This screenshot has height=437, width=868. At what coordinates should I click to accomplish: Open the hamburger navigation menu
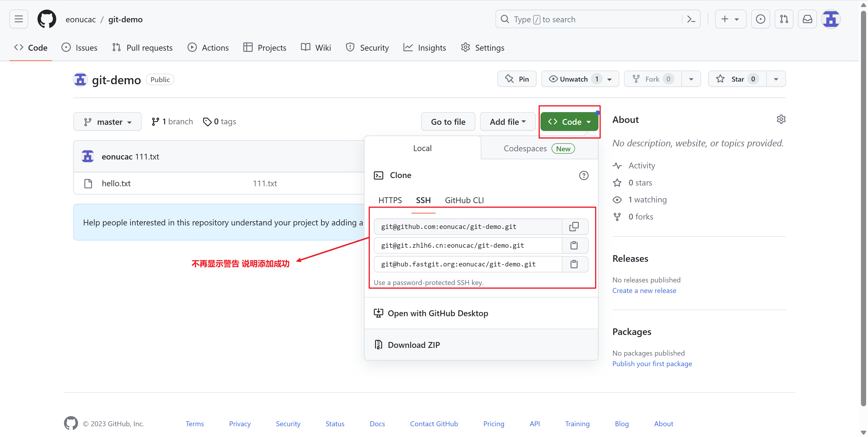(x=19, y=19)
